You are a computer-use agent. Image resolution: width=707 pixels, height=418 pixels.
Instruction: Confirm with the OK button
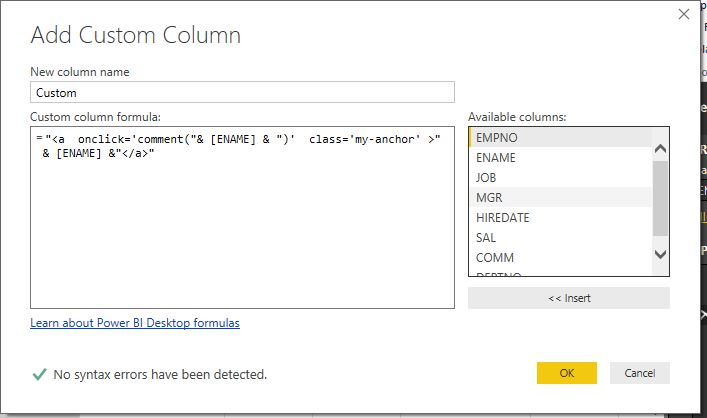(x=567, y=373)
